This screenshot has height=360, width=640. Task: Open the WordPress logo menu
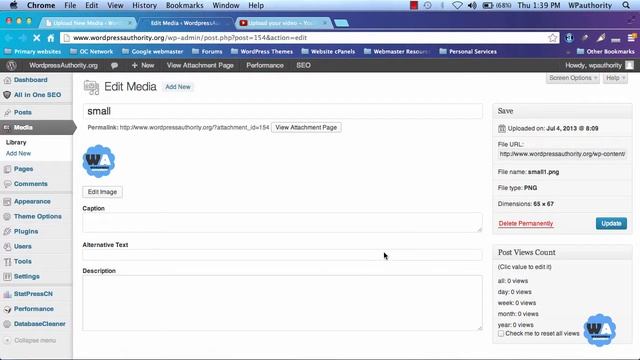pyautogui.click(x=12, y=65)
